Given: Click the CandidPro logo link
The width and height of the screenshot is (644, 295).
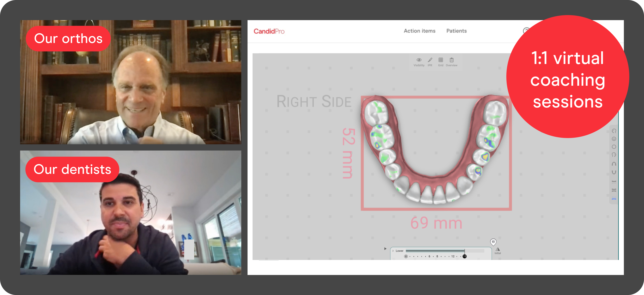Looking at the screenshot, I should pos(269,31).
